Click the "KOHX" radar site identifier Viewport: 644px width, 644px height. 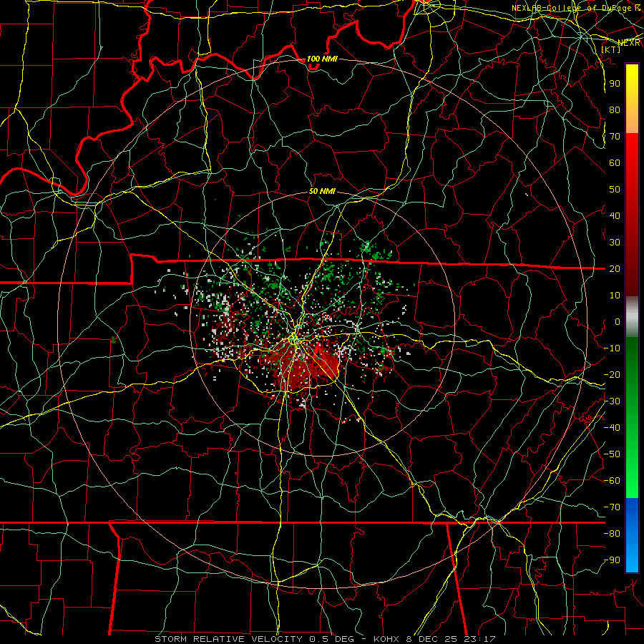[386, 639]
